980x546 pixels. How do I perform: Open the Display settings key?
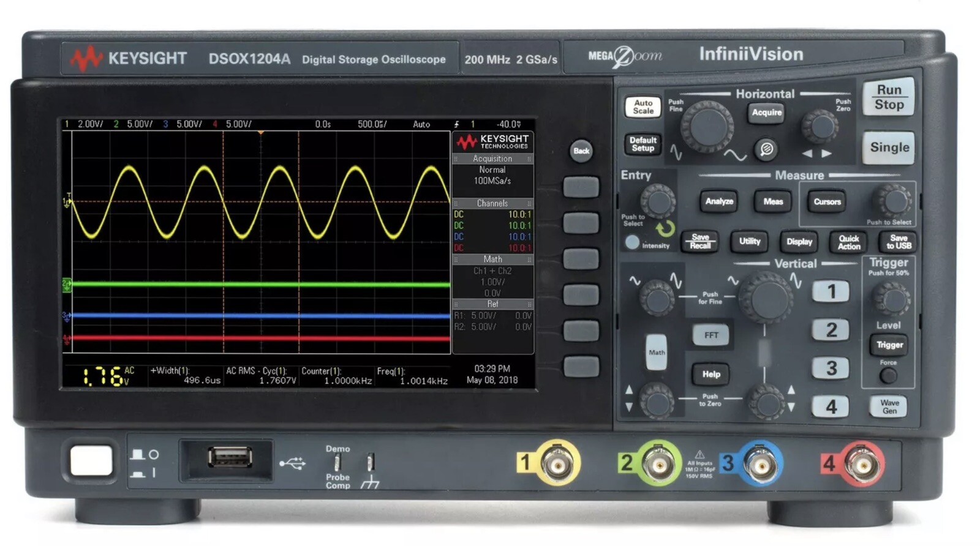(x=799, y=242)
